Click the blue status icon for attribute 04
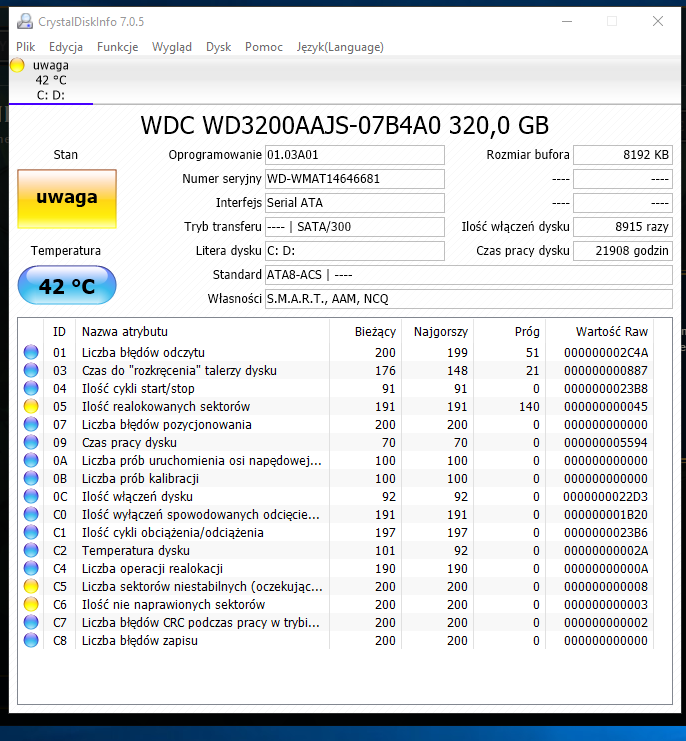Viewport: 686px width, 741px height. [x=31, y=388]
